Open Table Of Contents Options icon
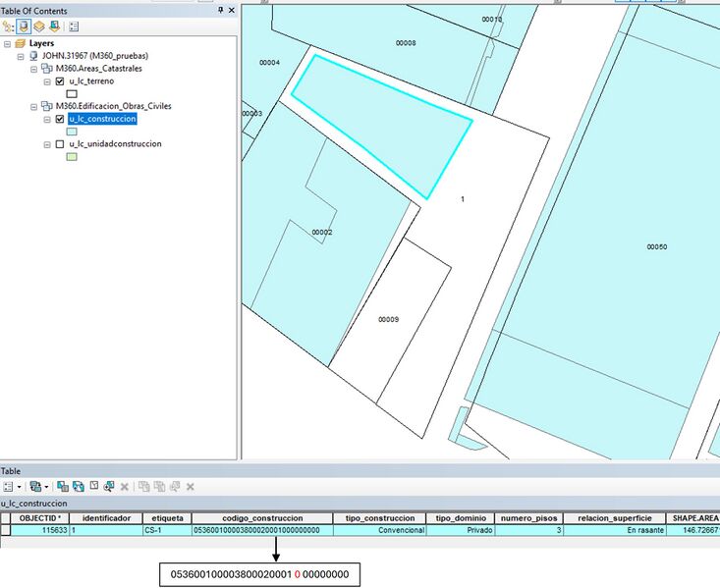720x588 pixels. point(74,27)
